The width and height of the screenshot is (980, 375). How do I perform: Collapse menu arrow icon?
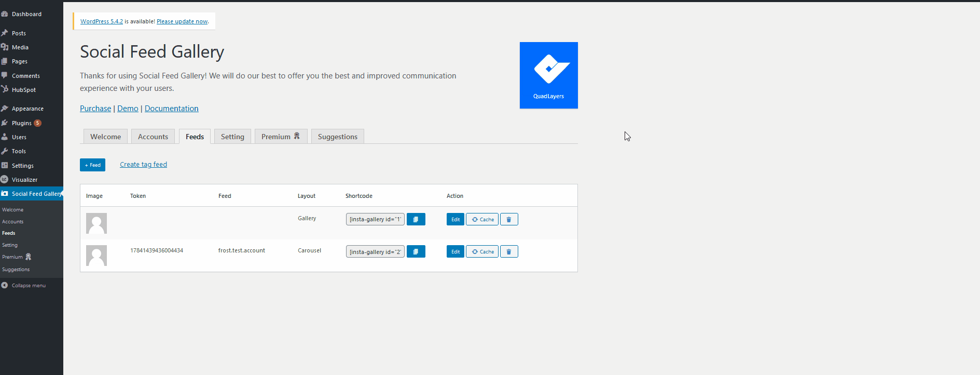pos(5,285)
